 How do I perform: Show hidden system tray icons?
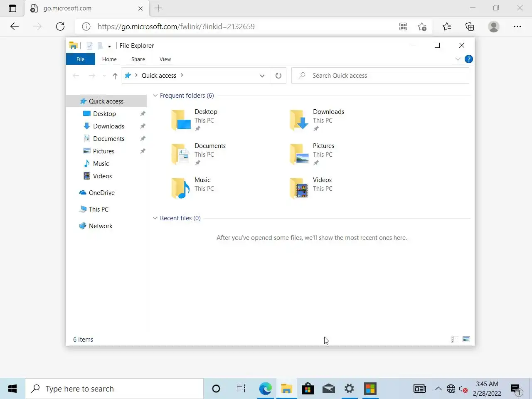(438, 389)
